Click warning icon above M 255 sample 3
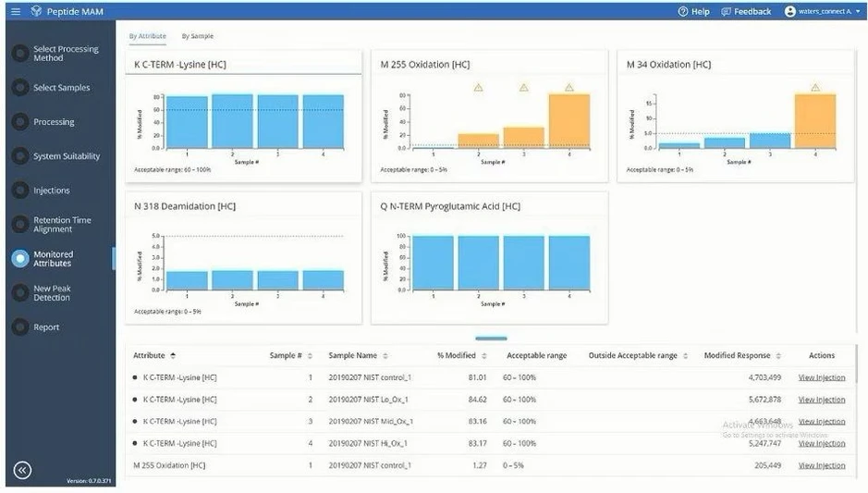The image size is (868, 493). [x=524, y=88]
